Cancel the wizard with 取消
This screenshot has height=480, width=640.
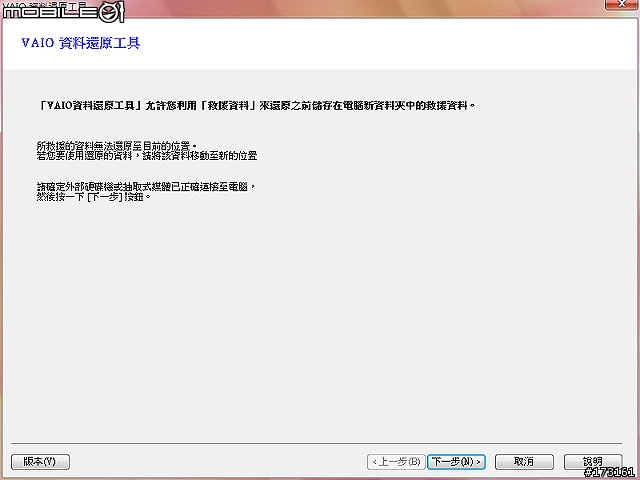pyautogui.click(x=524, y=462)
